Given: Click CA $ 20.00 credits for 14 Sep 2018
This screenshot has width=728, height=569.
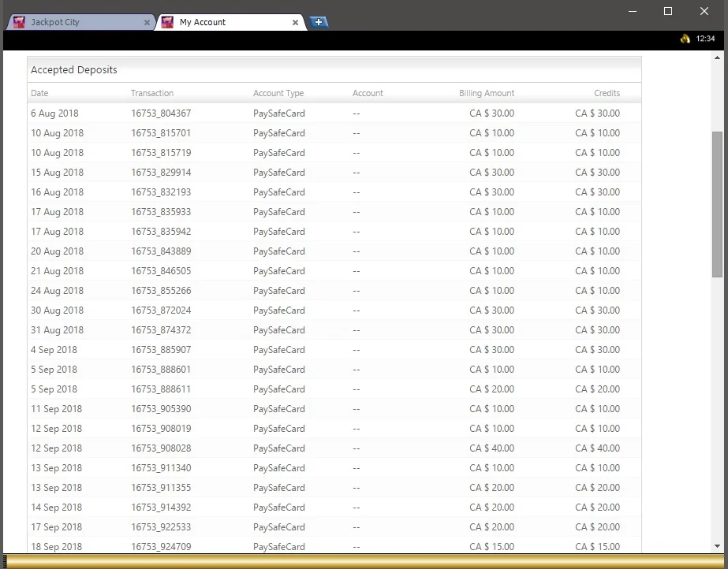Looking at the screenshot, I should click(598, 508).
